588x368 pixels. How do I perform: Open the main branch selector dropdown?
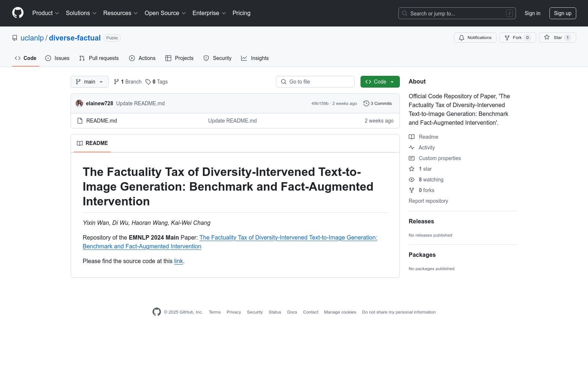(x=90, y=82)
